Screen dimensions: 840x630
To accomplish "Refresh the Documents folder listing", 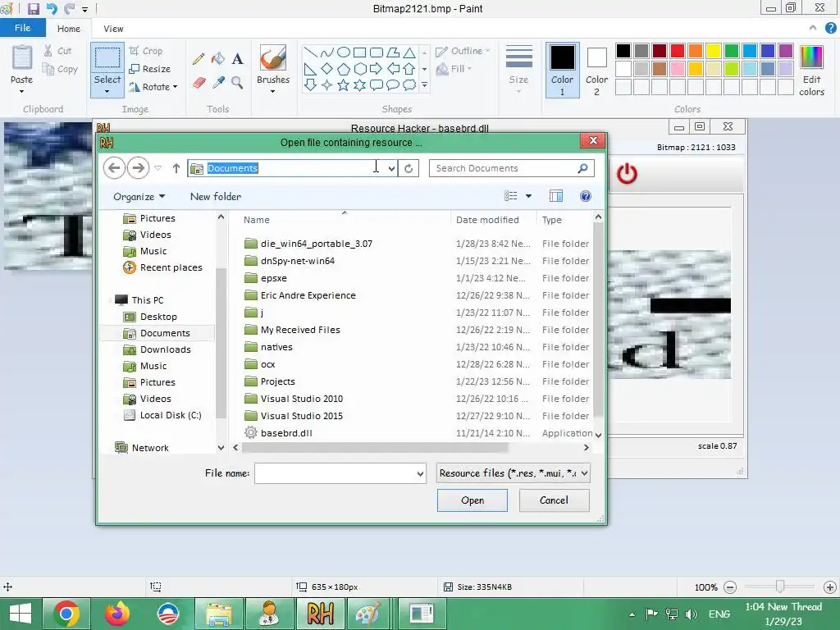I will [409, 168].
